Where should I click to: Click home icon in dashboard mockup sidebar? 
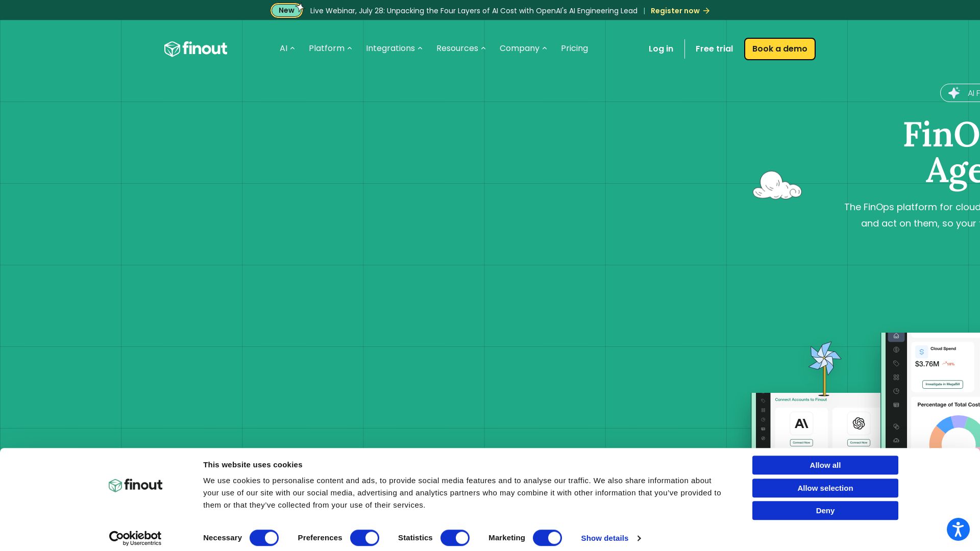click(896, 336)
